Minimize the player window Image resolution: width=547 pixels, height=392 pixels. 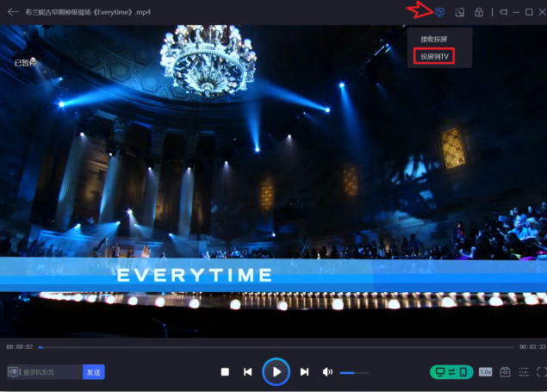click(x=516, y=12)
